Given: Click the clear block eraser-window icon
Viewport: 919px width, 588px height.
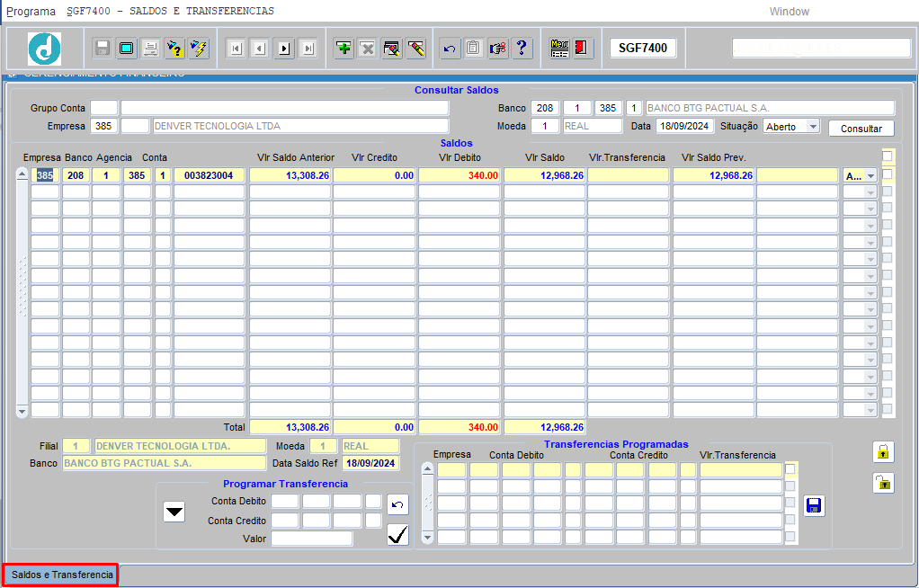Looking at the screenshot, I should click(x=391, y=48).
